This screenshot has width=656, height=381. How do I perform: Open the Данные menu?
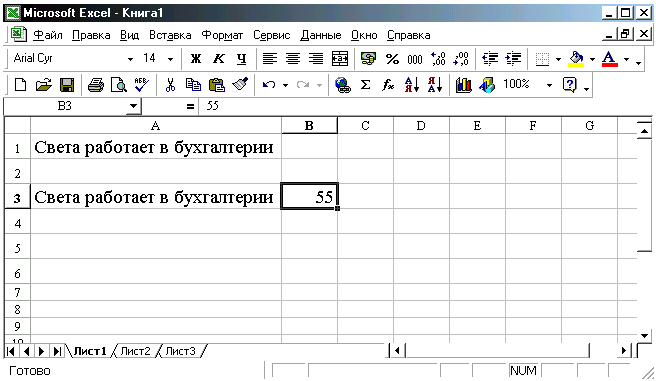coord(321,35)
